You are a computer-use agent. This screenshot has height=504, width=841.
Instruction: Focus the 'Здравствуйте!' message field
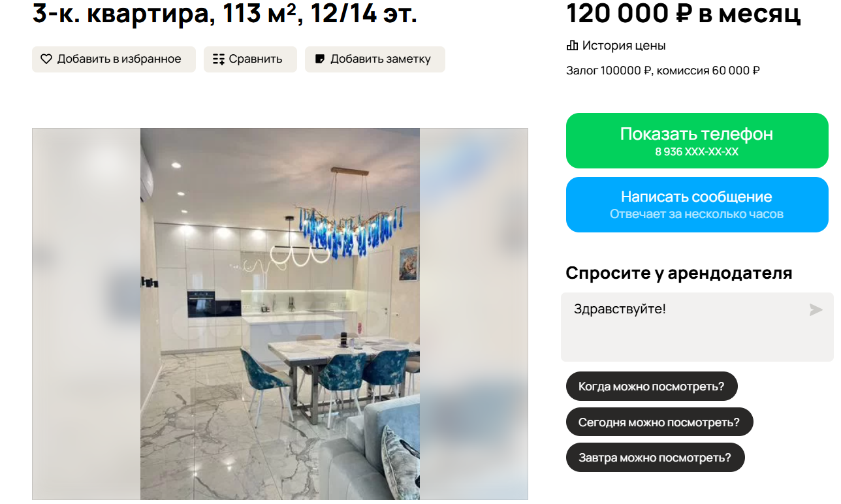(x=697, y=326)
